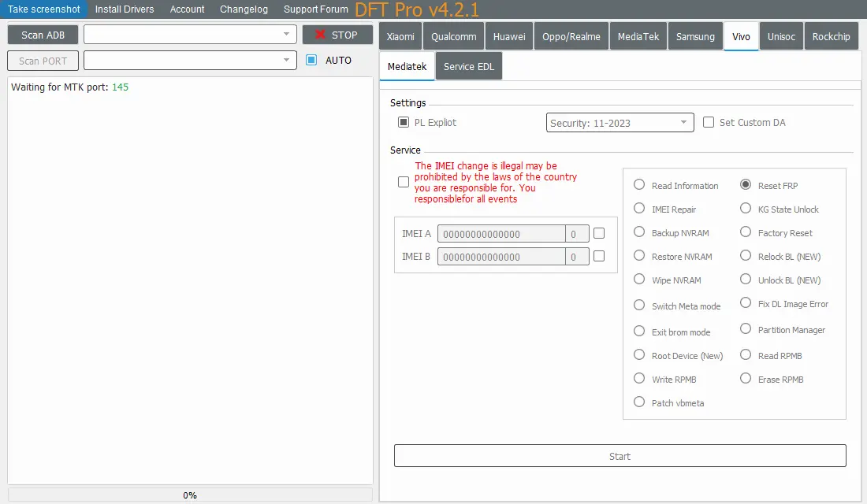Expand the Security 11-2023 dropdown
Screen dimensions: 867x504
click(620, 123)
